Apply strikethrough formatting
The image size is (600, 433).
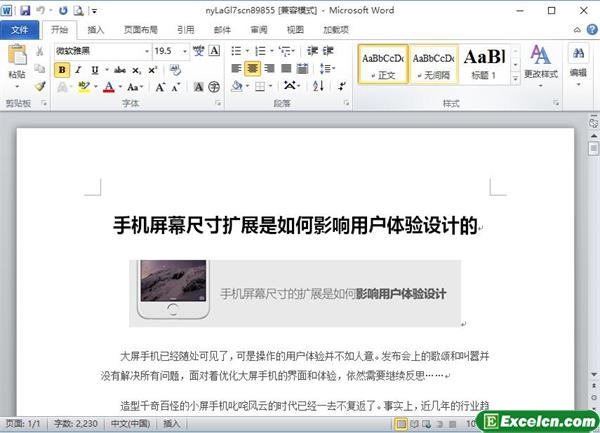(x=119, y=70)
